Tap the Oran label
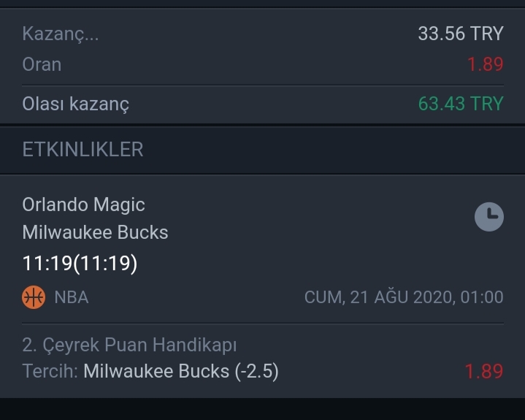Image resolution: width=525 pixels, height=420 pixels. [42, 64]
